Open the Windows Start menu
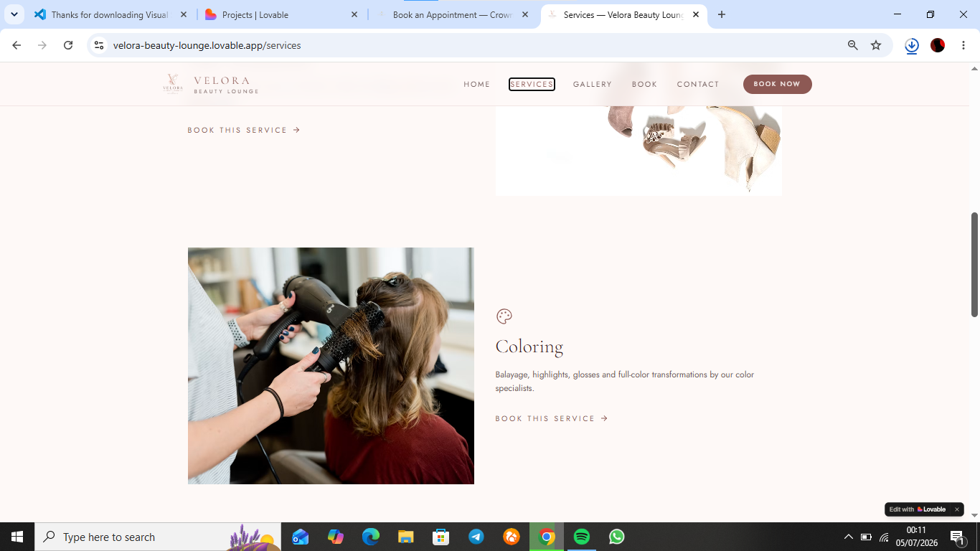The width and height of the screenshot is (980, 551). coord(17,537)
